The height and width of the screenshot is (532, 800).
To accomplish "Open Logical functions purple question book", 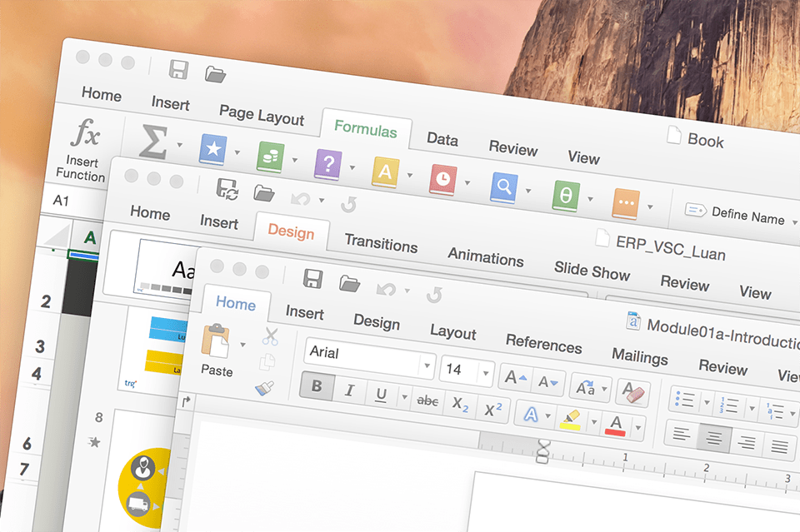I will click(328, 164).
